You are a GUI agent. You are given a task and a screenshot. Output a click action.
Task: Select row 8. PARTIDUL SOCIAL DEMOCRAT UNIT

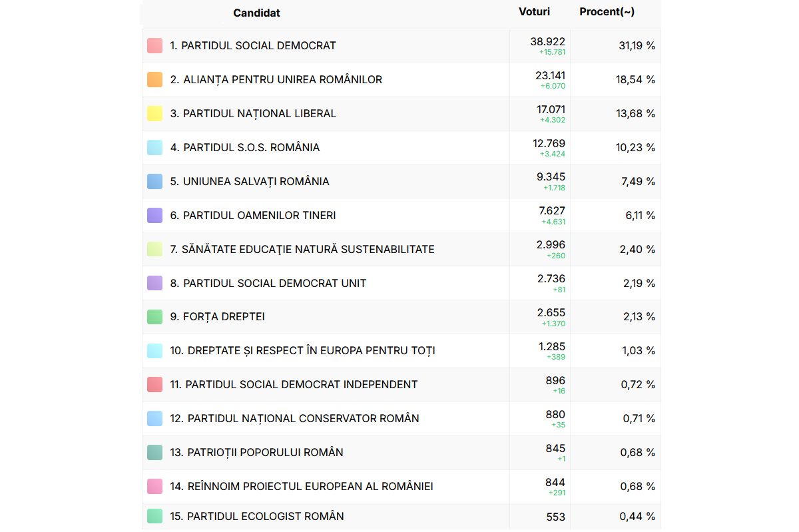click(401, 284)
